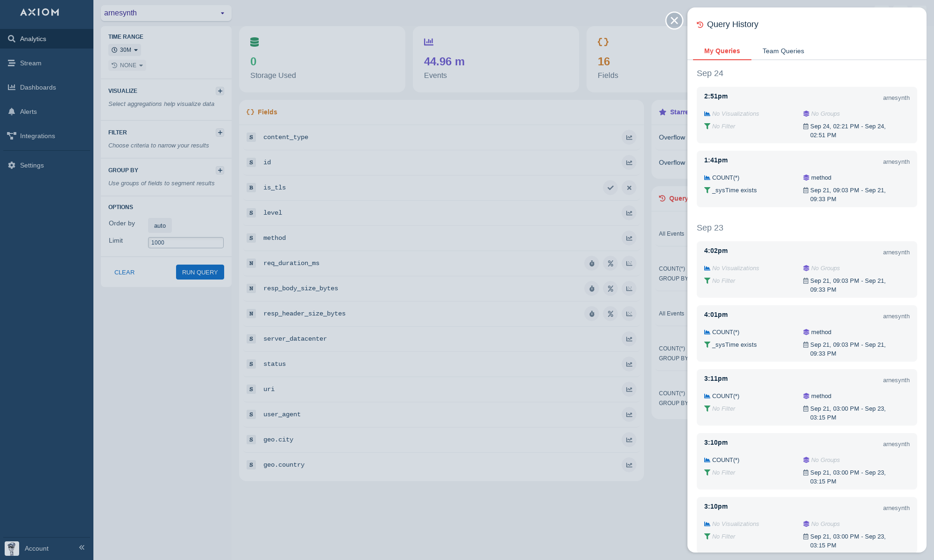Screen dimensions: 934x560
Task: Click the CLEAR link
Action: click(124, 272)
